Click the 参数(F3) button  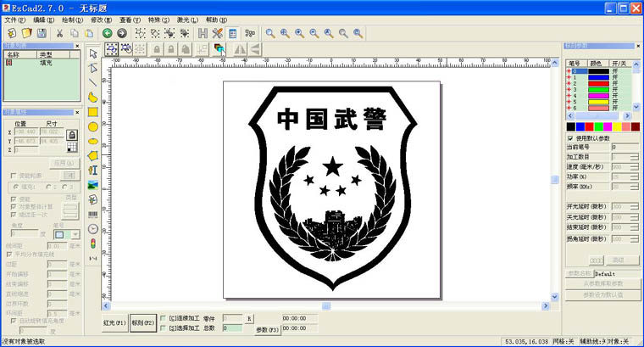coord(268,330)
